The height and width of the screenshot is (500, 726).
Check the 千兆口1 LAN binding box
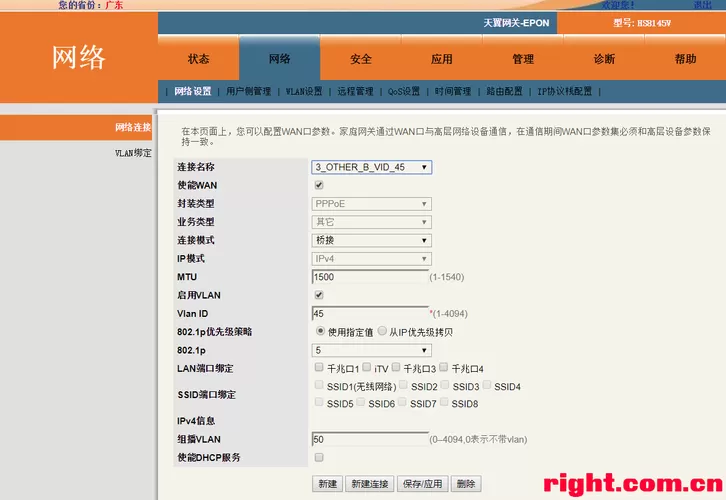[319, 367]
